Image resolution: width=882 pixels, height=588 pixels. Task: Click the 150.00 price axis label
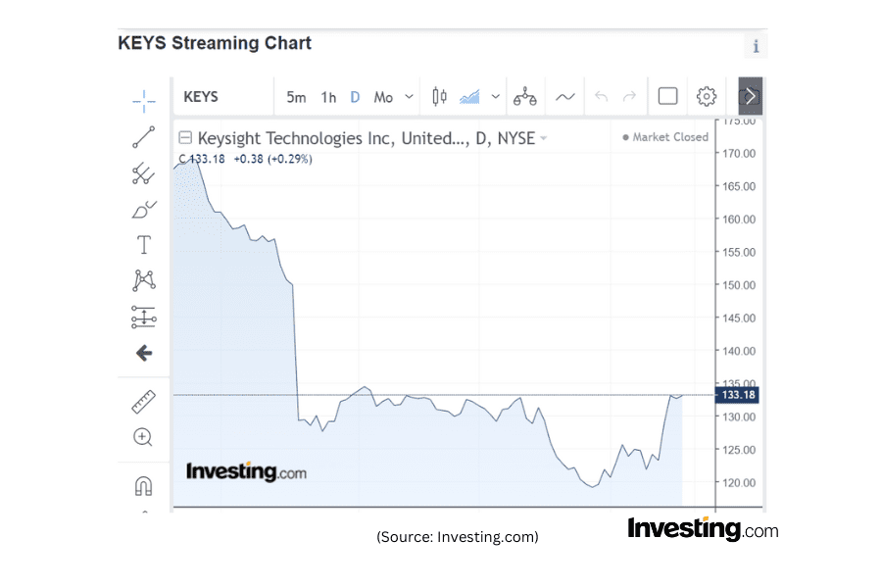[739, 285]
